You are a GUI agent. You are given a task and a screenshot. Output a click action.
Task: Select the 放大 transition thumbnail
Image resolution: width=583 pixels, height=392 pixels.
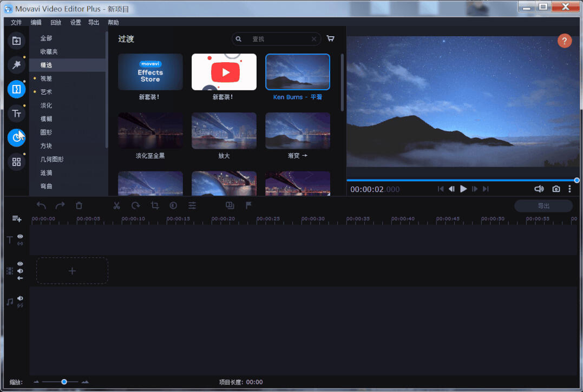(x=224, y=130)
